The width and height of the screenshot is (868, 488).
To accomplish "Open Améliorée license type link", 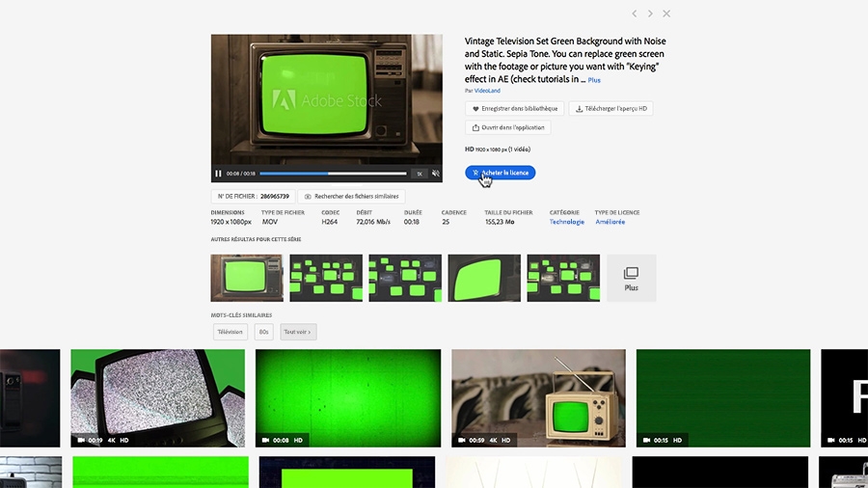I will (610, 222).
